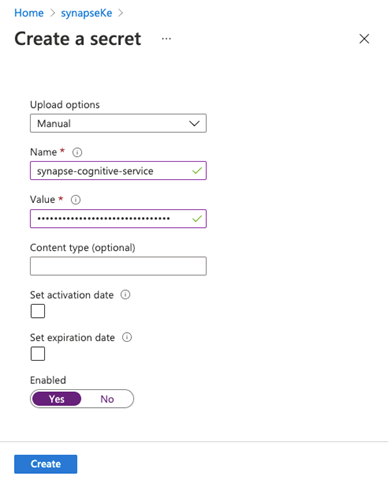The width and height of the screenshot is (388, 480).
Task: Click the Upload options dropdown chevron
Action: coord(194,124)
